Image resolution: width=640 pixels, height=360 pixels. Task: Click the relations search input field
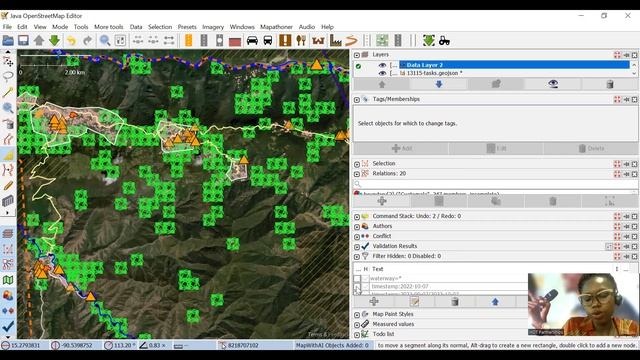(495, 184)
